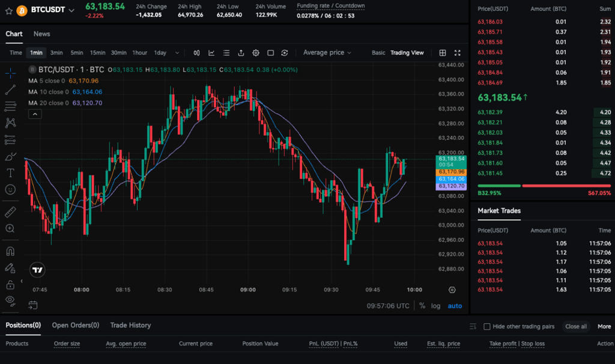Select the Market Trades tab
The height and width of the screenshot is (364, 615).
499,211
